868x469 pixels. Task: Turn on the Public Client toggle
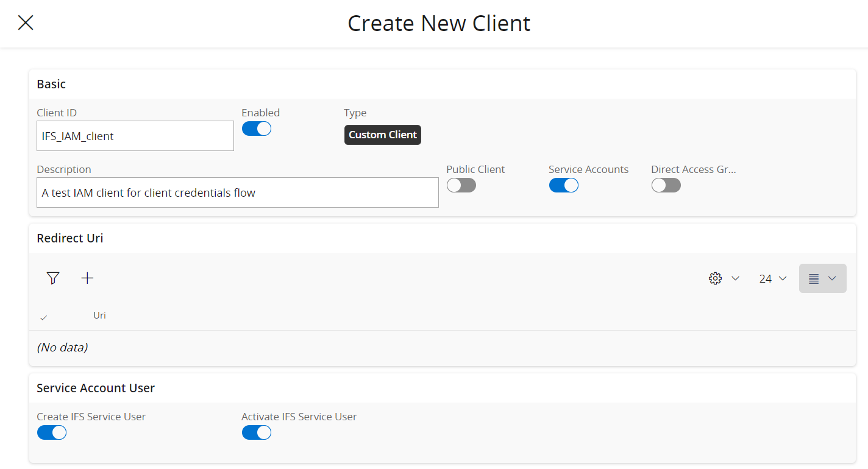pyautogui.click(x=461, y=185)
